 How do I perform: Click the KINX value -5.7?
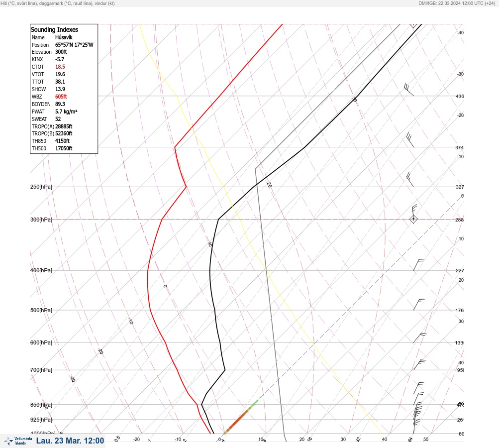60,59
